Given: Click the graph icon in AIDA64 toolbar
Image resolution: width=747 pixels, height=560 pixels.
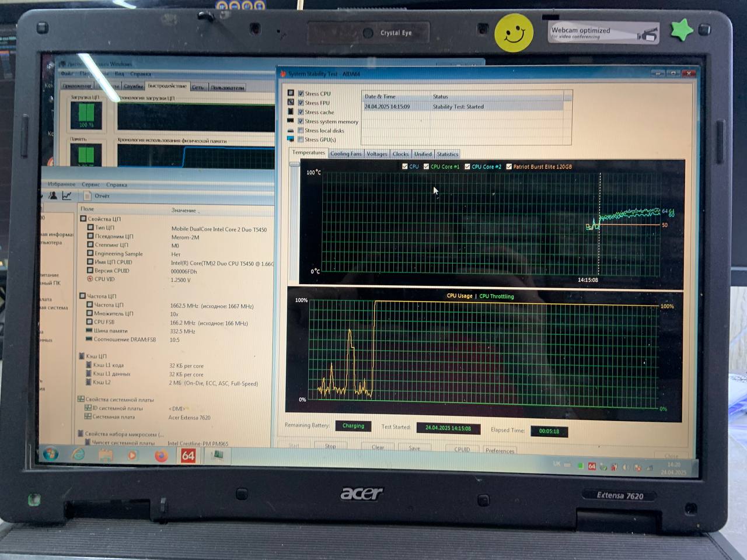Looking at the screenshot, I should [67, 196].
